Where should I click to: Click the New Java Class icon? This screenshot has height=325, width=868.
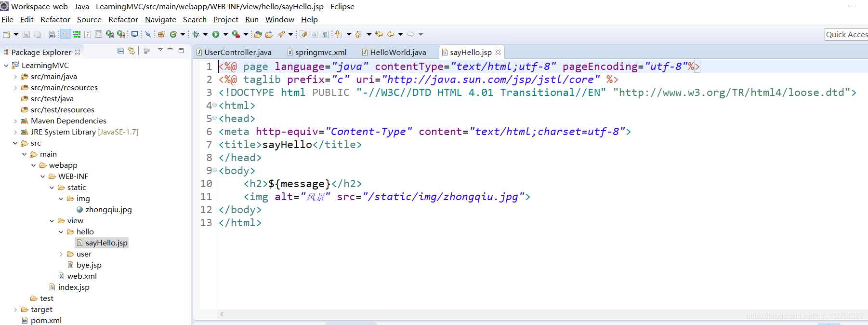click(x=173, y=34)
